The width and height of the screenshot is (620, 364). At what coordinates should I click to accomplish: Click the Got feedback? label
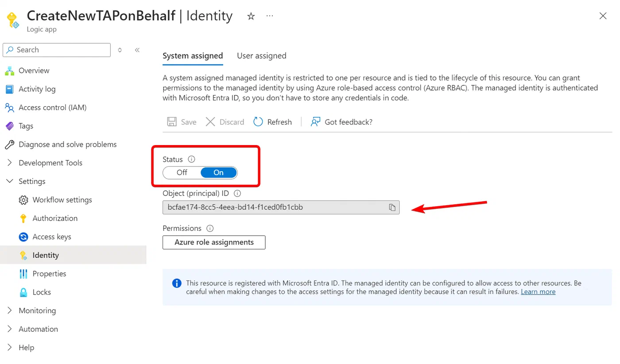[349, 122]
